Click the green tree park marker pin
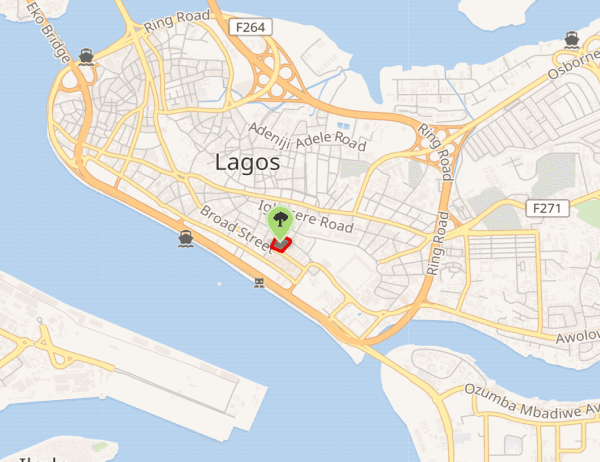The height and width of the screenshot is (462, 600). [x=280, y=223]
